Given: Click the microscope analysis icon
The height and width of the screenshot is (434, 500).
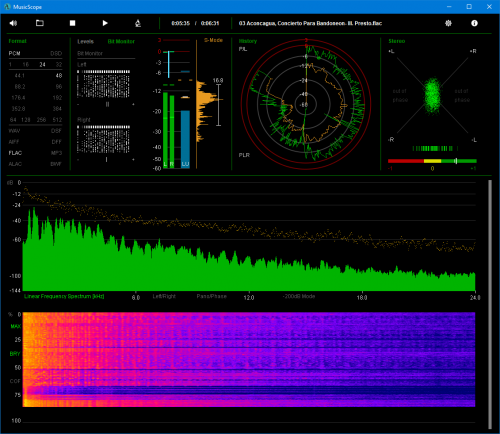Looking at the screenshot, I should (138, 23).
